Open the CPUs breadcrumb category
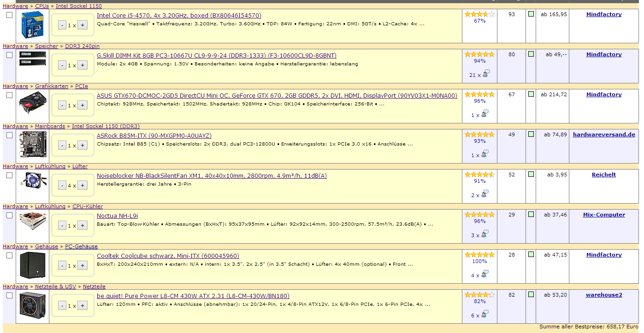The image size is (644, 333). pyautogui.click(x=42, y=6)
